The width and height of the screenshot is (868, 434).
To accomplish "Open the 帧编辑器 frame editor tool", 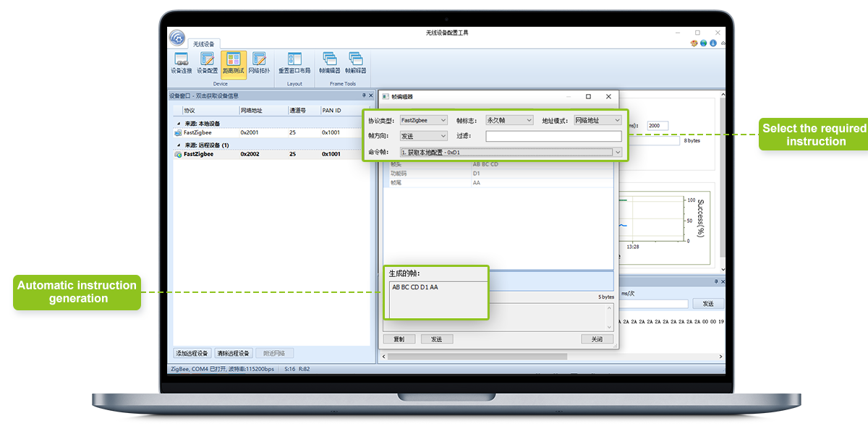I will 330,63.
